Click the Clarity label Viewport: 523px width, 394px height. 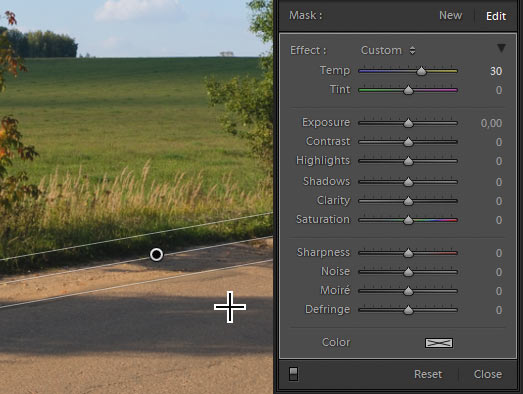333,200
